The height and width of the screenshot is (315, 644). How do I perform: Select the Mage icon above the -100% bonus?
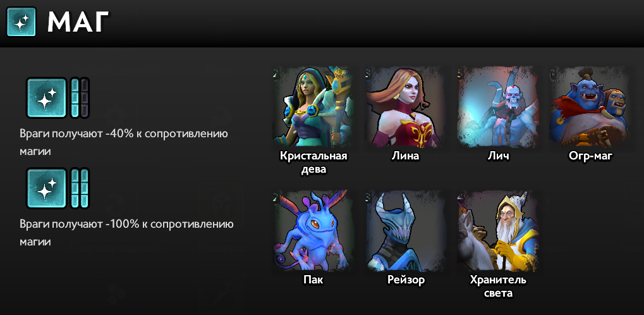[46, 188]
